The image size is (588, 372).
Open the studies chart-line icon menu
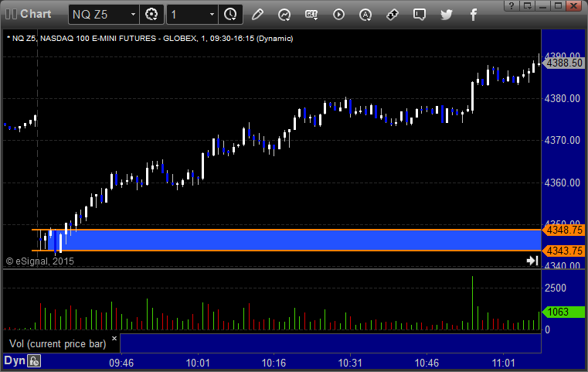pos(284,15)
